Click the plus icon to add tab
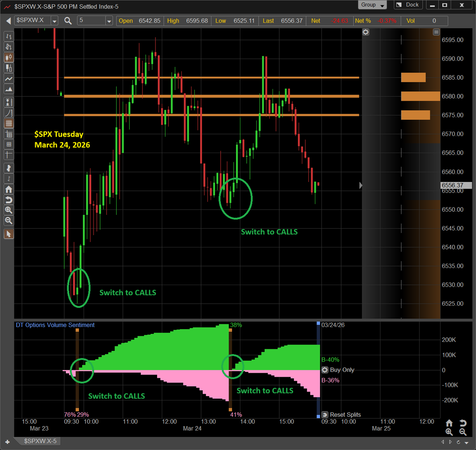Image resolution: width=476 pixels, height=450 pixels. (8, 442)
